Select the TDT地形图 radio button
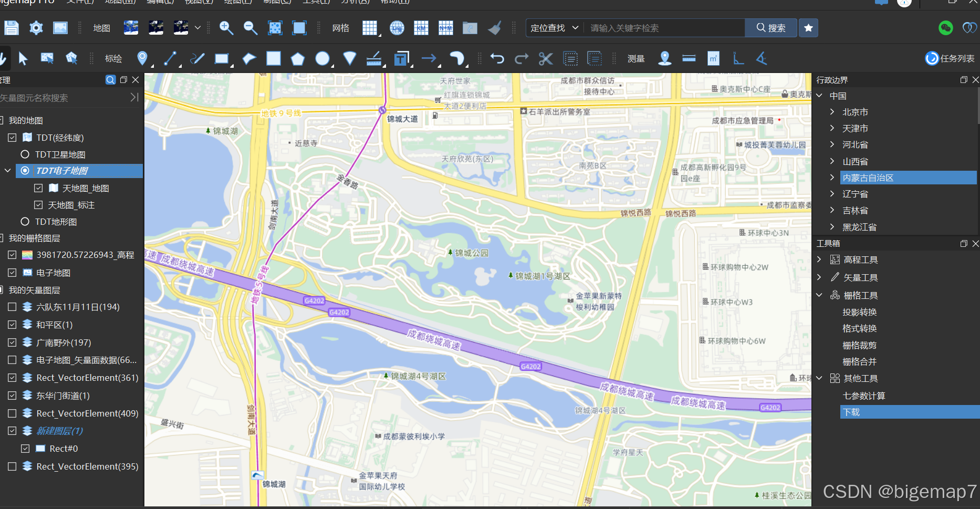This screenshot has width=980, height=509. 25,222
